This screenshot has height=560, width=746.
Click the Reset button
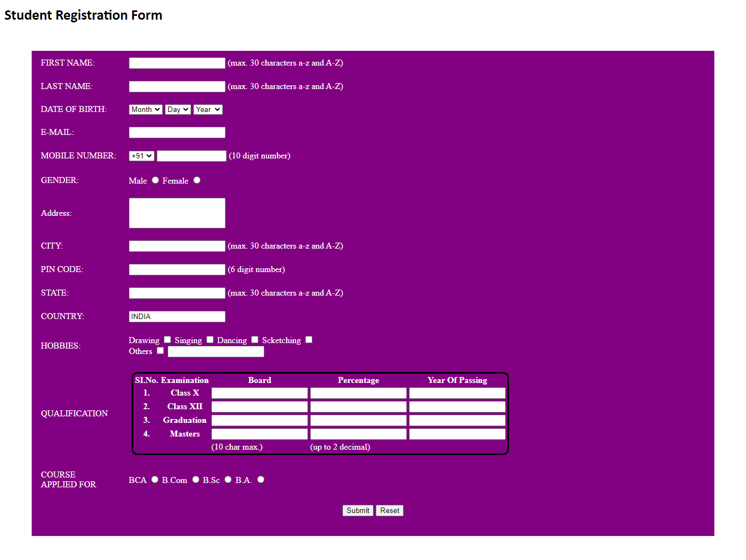pos(389,511)
